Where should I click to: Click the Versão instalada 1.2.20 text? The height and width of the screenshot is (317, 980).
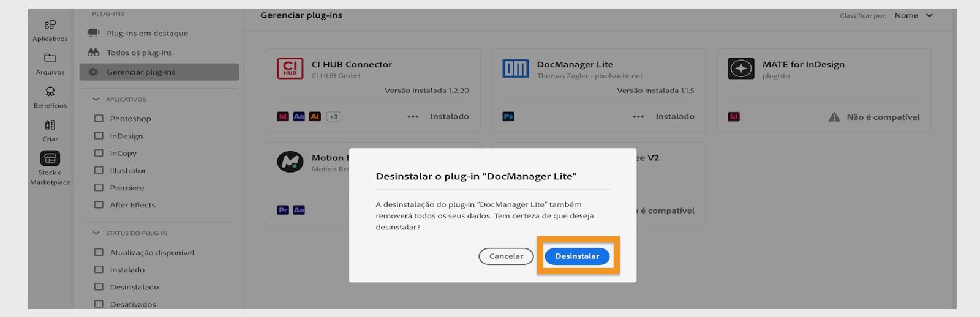tap(427, 91)
